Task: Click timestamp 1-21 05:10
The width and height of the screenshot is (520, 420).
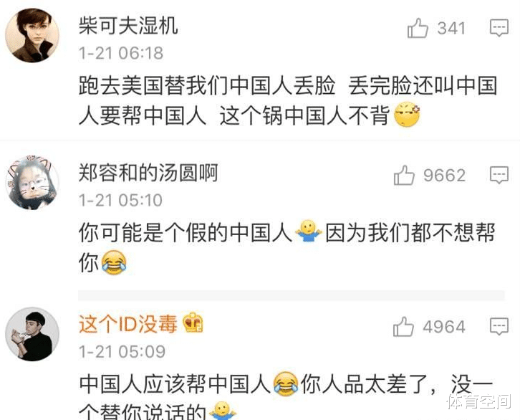Action: (x=120, y=201)
